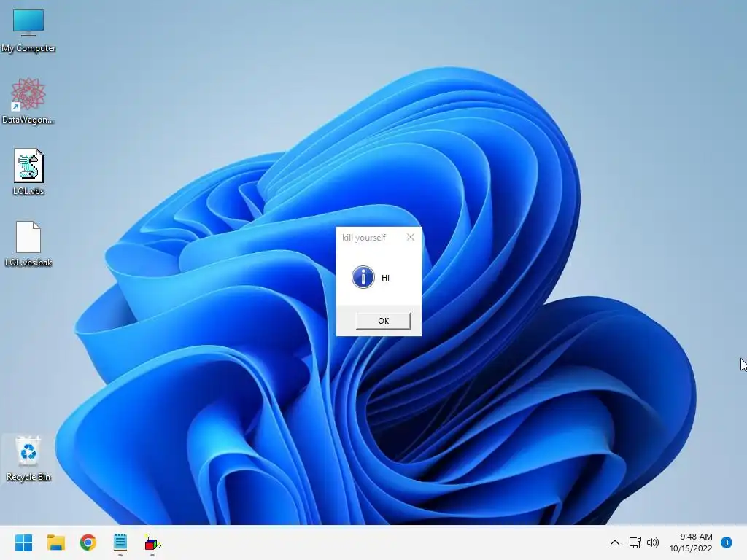This screenshot has width=747, height=560.
Task: Open File Explorer from the taskbar
Action: (55, 542)
